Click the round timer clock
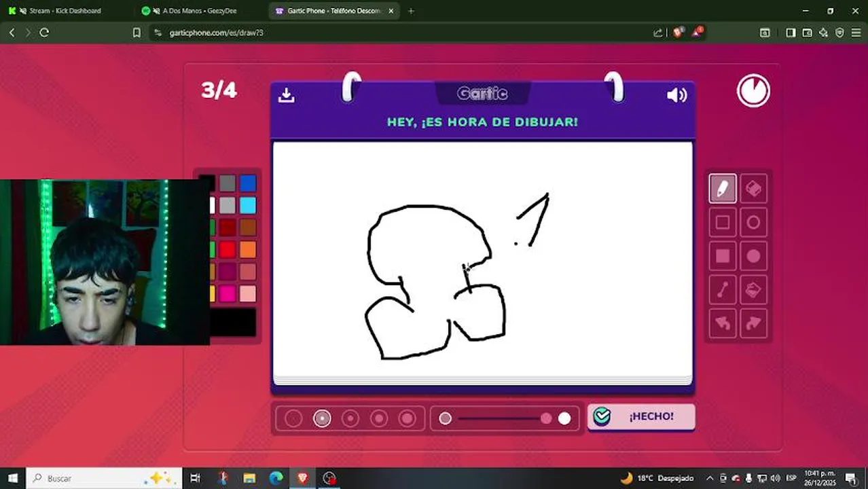 click(x=753, y=91)
